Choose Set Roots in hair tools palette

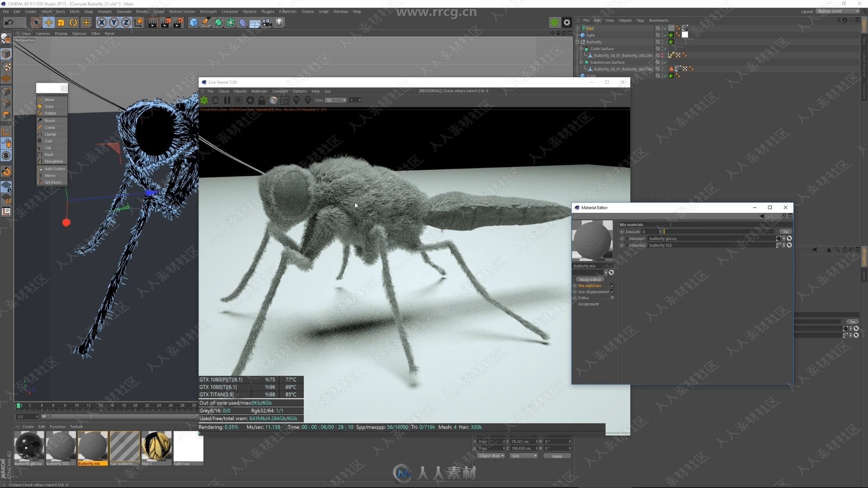(52, 183)
